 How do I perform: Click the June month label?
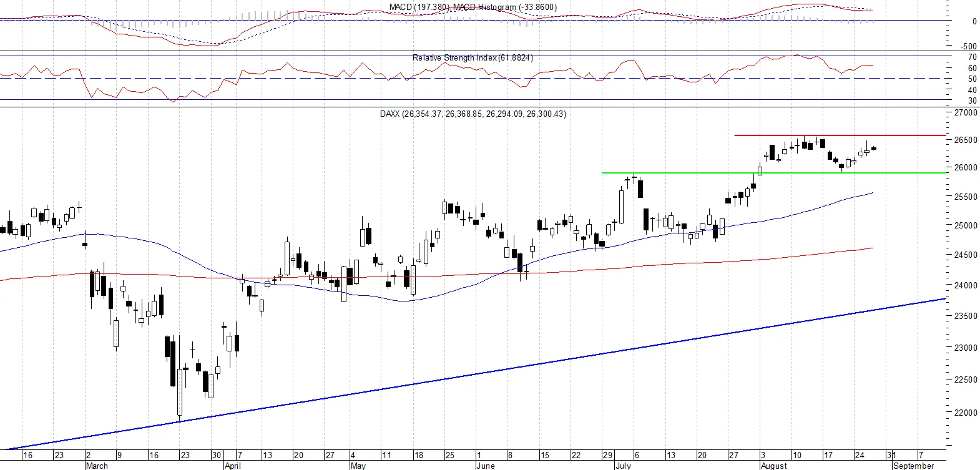point(485,466)
